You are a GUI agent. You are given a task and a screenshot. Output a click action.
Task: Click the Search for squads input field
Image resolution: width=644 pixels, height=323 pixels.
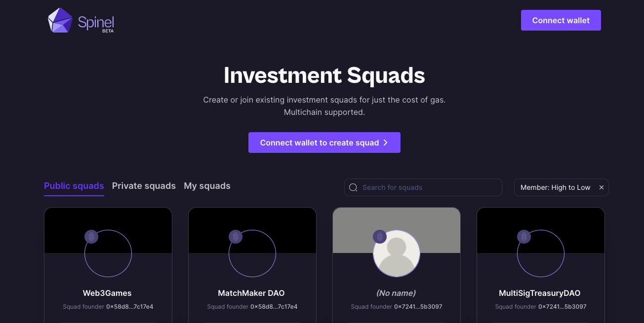[423, 187]
